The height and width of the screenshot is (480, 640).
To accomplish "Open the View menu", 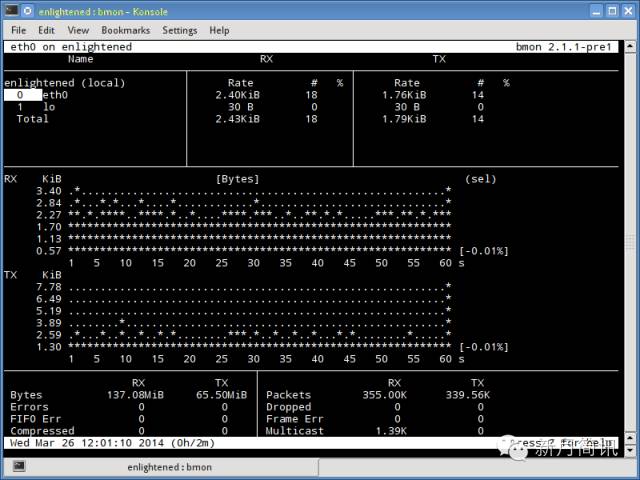I will pos(78,30).
